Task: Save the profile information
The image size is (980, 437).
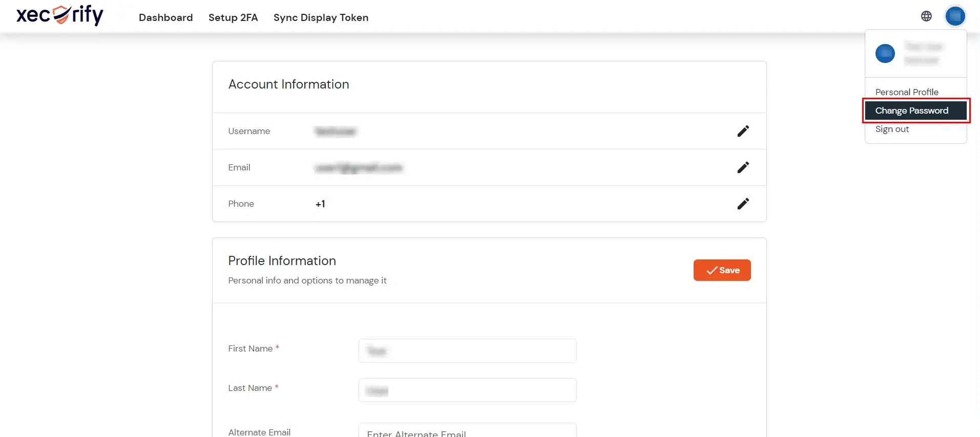Action: (x=722, y=270)
